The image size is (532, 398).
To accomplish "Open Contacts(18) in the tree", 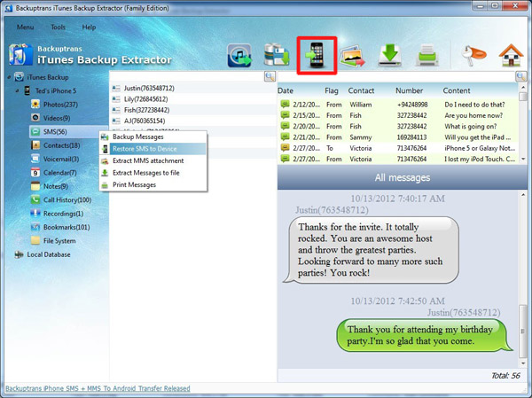I will point(56,145).
